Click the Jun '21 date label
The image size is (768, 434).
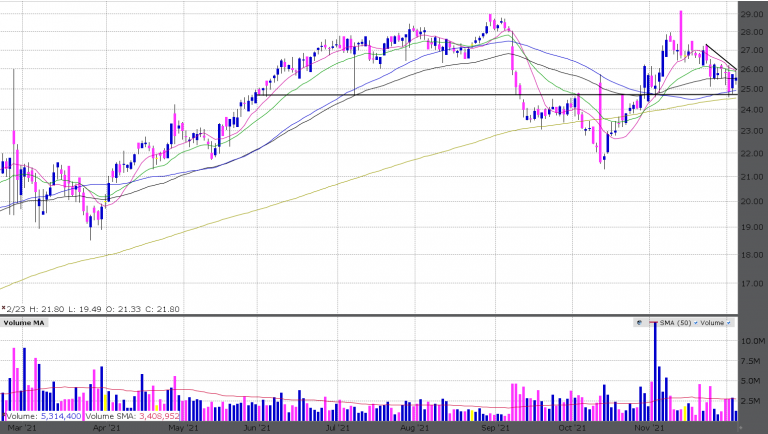point(257,428)
